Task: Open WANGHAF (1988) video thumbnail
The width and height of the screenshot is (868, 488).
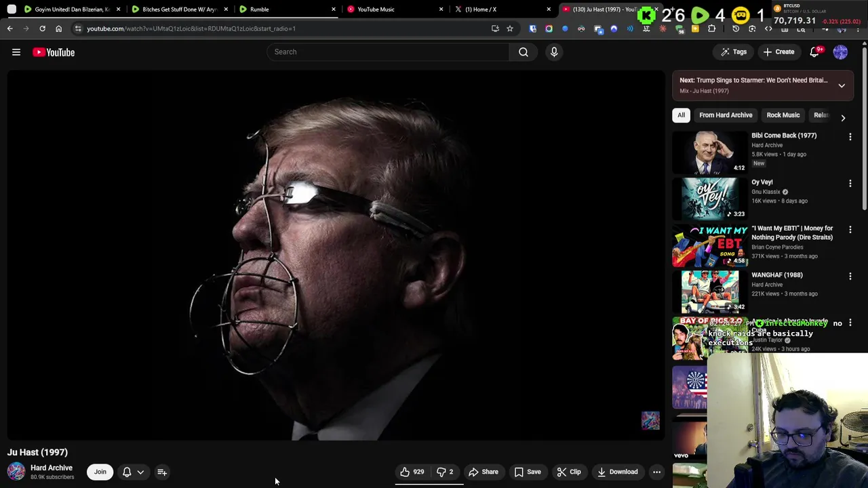Action: [709, 292]
